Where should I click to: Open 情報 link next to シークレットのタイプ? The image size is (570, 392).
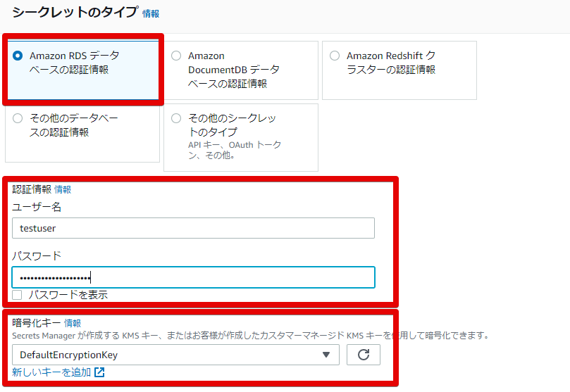(151, 14)
